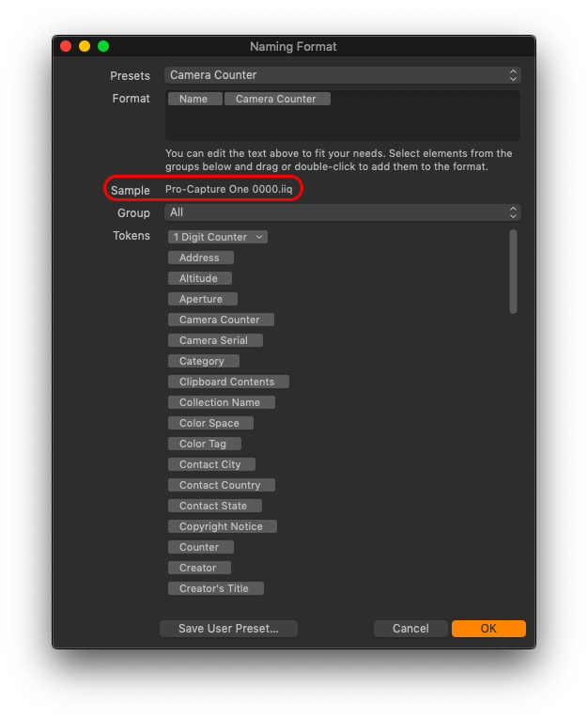Select the Name token in Format field
This screenshot has width=588, height=718.
pos(195,99)
